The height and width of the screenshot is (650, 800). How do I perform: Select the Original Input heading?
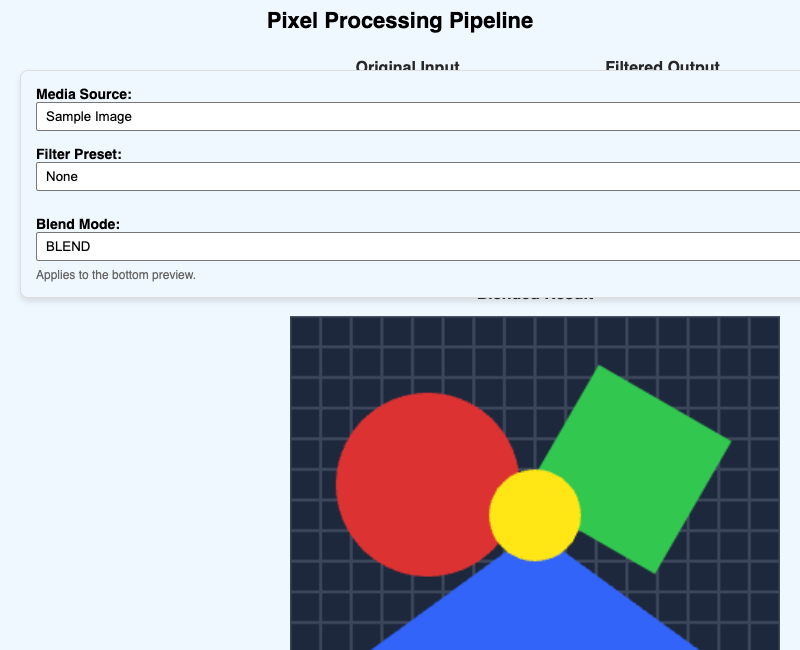pyautogui.click(x=408, y=66)
